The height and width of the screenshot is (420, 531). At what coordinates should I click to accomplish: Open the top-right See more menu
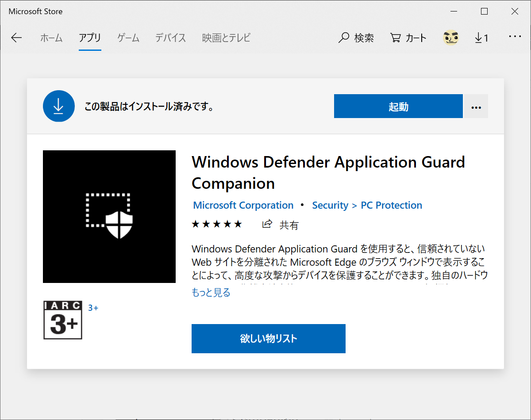click(x=515, y=37)
